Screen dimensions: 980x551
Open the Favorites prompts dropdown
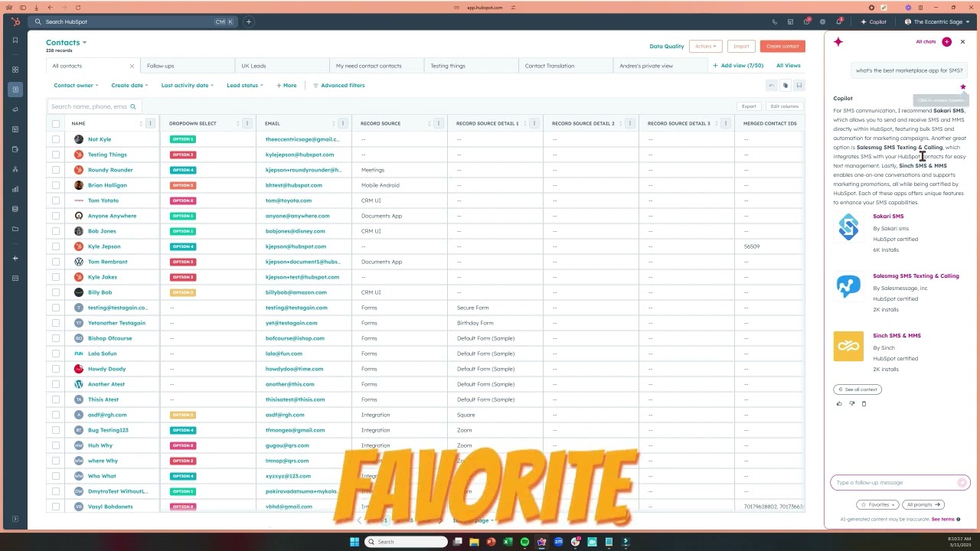pos(877,505)
